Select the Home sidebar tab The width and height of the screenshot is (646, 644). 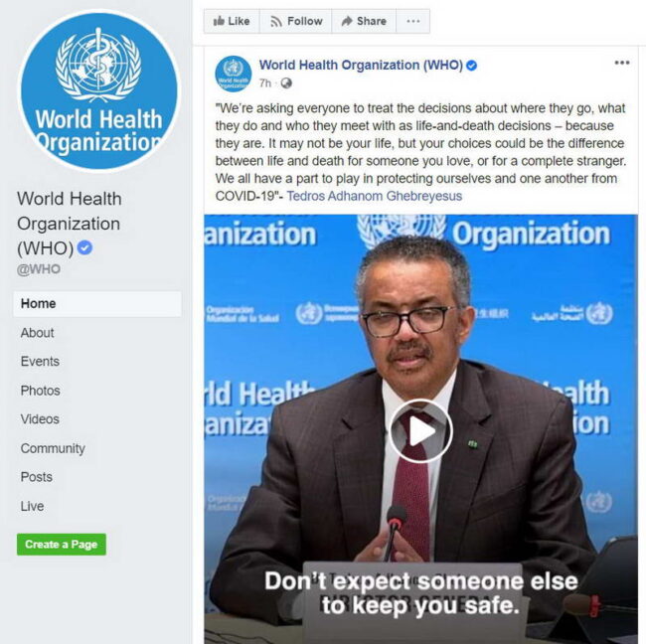click(x=97, y=304)
